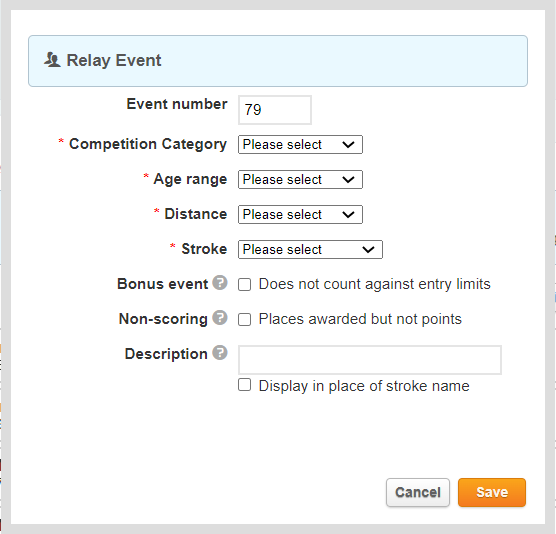Open the Distance select list

[x=300, y=215]
